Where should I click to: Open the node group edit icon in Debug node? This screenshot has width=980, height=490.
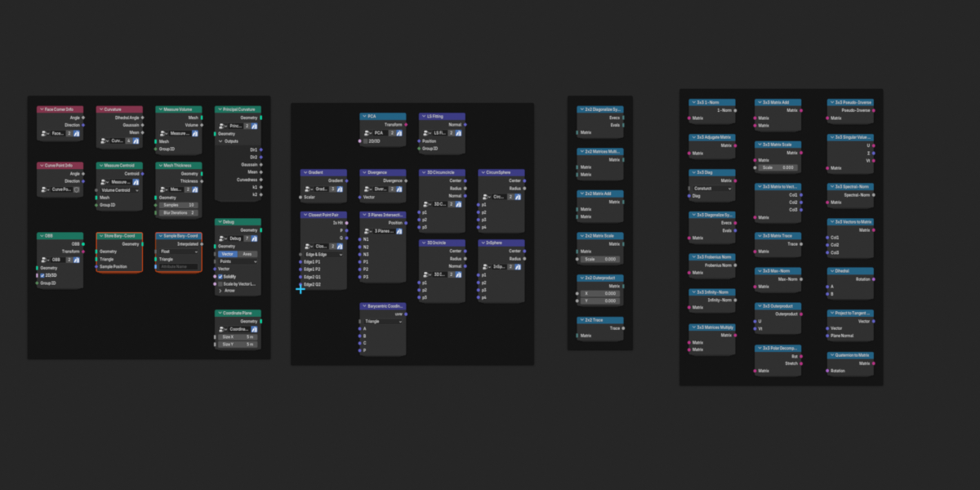pyautogui.click(x=255, y=238)
